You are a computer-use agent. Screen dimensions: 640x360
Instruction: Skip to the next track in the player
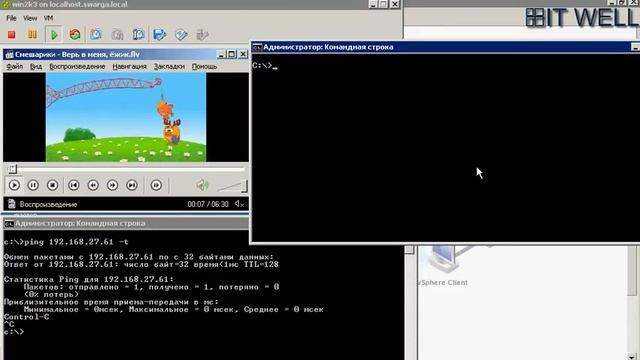[x=132, y=185]
